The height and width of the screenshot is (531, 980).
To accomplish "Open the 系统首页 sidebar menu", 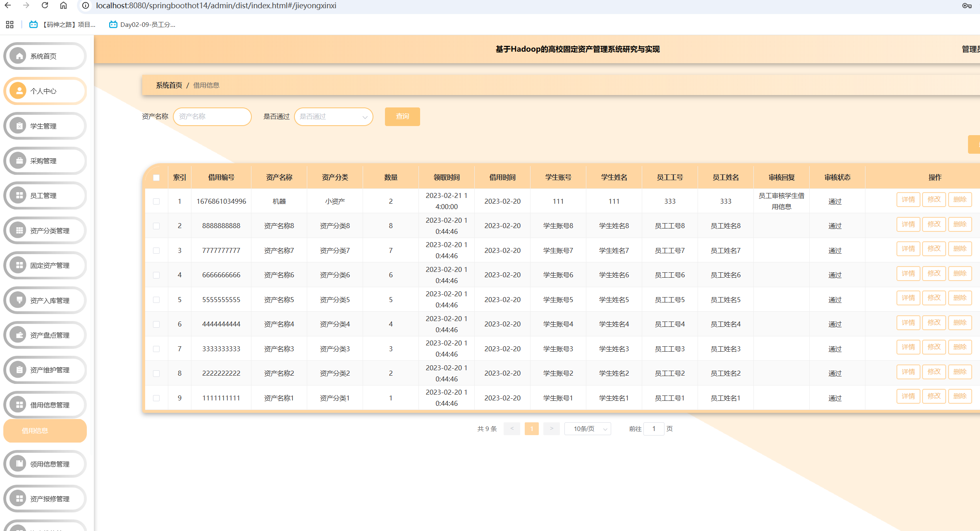I will (x=45, y=56).
